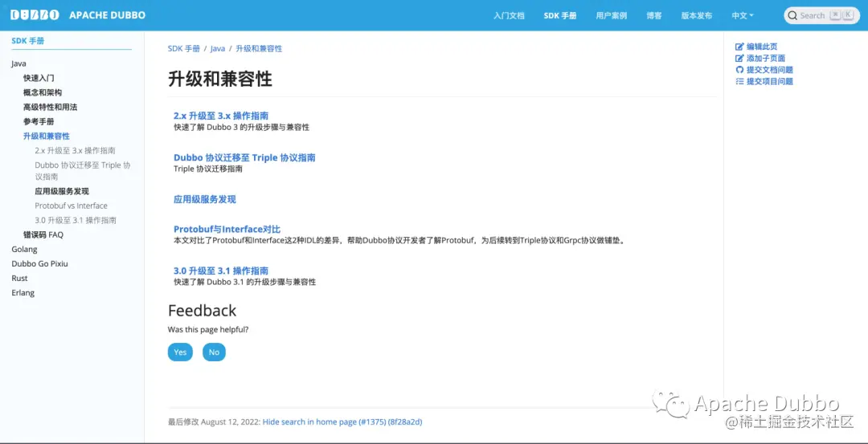Expand Dubbo Go Pixiu in the sidebar
Screen dimensions: 868x444
click(x=40, y=263)
